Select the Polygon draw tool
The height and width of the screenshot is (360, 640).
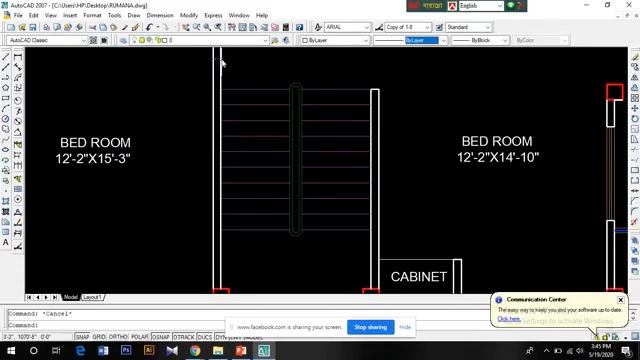coord(6,88)
